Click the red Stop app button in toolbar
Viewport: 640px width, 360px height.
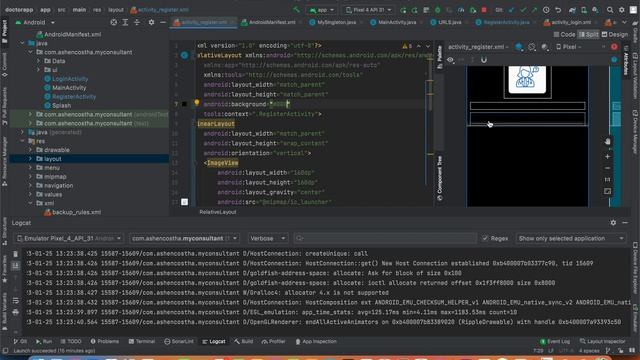484,10
